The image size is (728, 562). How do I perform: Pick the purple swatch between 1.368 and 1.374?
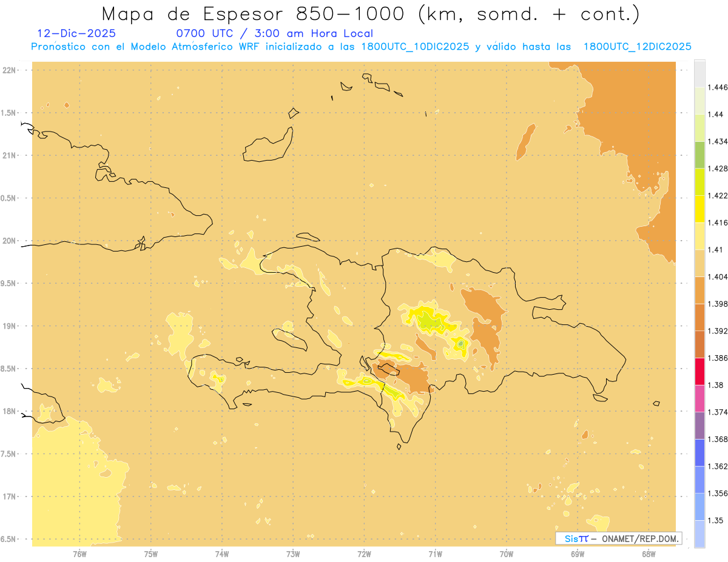699,426
